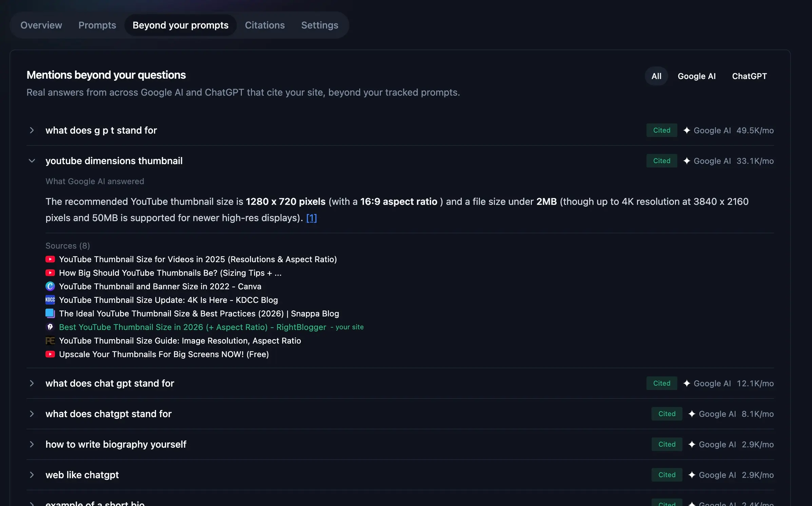Click Google AI sparkle icon on 12.1K/mo row
Image resolution: width=812 pixels, height=506 pixels.
tap(687, 383)
